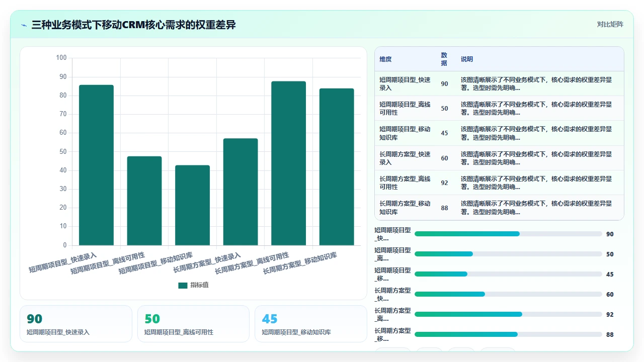The image size is (644, 362).
Task: Click the progress bar showing value 45
Action: [x=508, y=274]
